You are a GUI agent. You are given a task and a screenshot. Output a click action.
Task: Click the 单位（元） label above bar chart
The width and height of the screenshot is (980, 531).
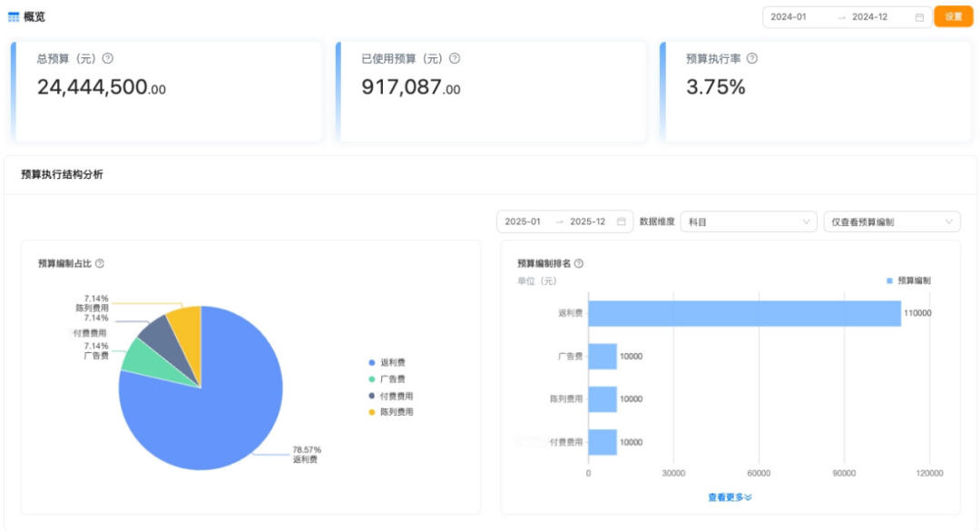[537, 280]
